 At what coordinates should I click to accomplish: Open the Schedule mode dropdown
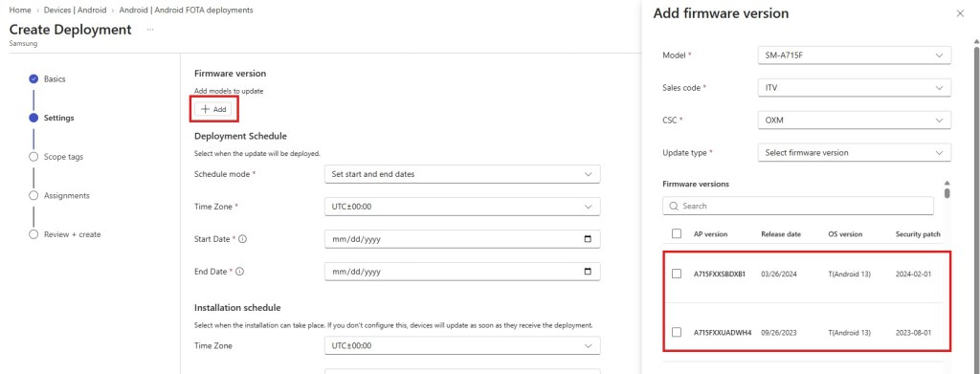[462, 174]
